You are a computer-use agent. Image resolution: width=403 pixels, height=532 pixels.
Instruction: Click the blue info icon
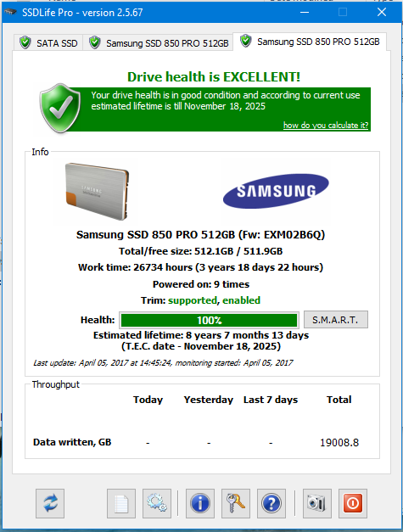point(200,503)
